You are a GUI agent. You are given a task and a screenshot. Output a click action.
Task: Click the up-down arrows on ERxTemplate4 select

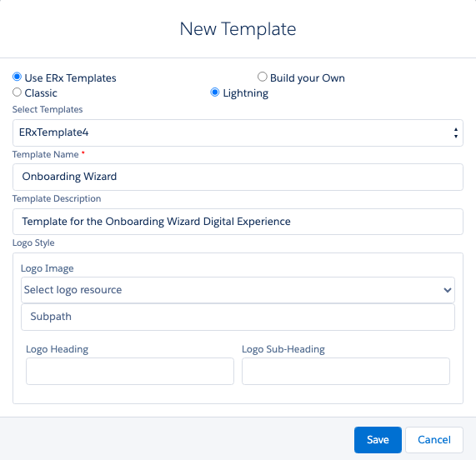point(456,132)
